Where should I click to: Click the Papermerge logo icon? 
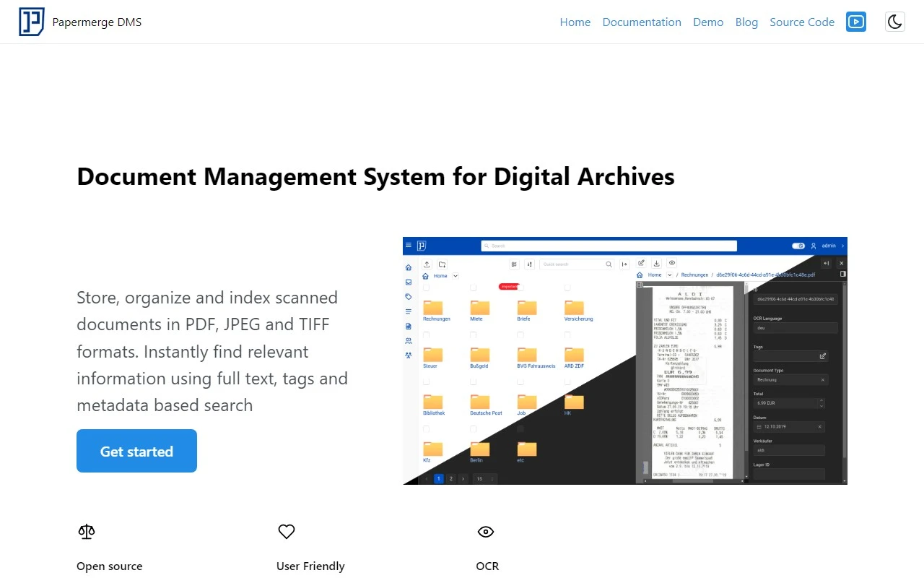tap(32, 22)
